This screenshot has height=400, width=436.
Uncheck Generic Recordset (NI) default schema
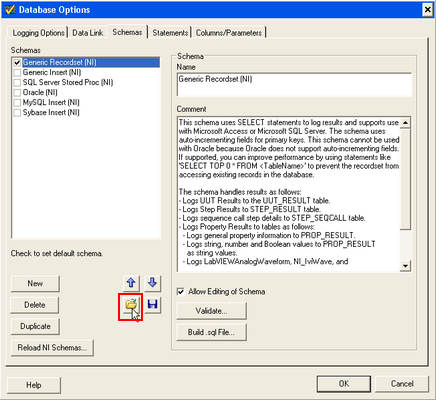point(17,63)
